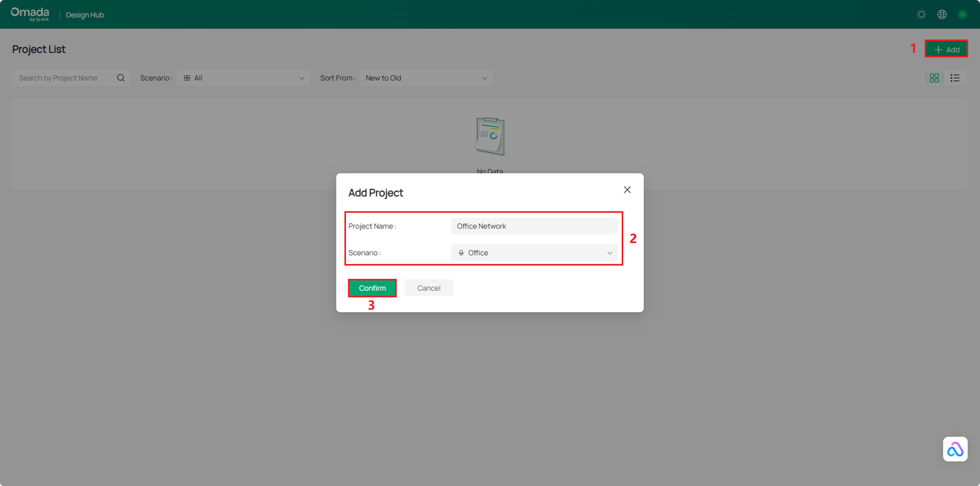Click the Omada by tp-link logo
The width and height of the screenshot is (980, 486).
click(30, 14)
